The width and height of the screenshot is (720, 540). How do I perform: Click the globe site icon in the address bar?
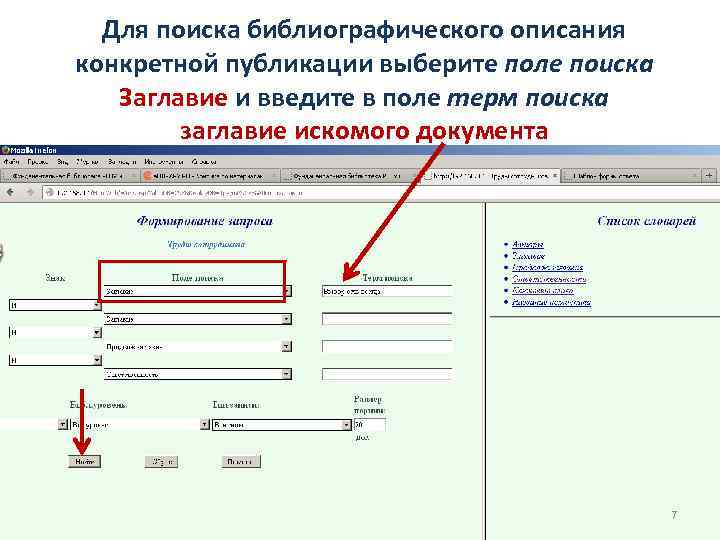(50, 193)
